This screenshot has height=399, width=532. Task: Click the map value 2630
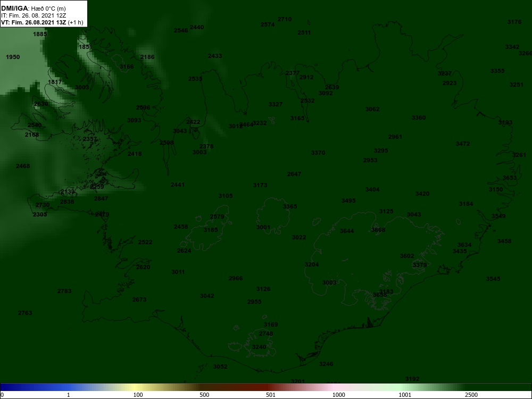pyautogui.click(x=41, y=104)
